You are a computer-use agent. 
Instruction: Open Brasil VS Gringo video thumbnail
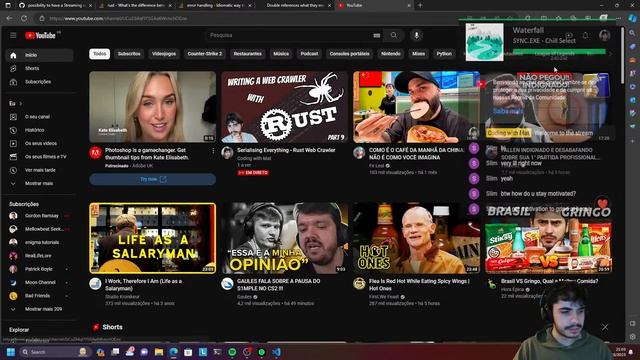point(549,238)
